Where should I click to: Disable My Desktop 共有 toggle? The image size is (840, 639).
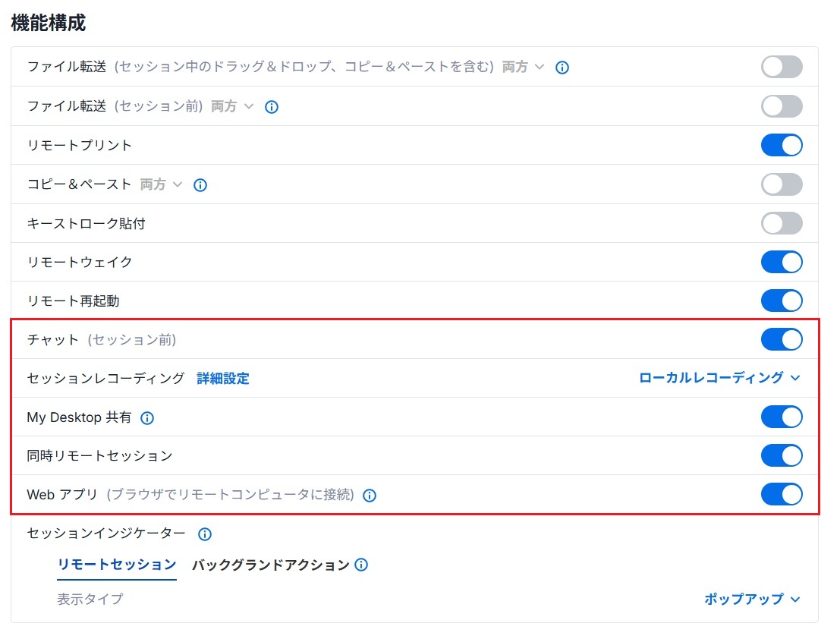coord(782,417)
